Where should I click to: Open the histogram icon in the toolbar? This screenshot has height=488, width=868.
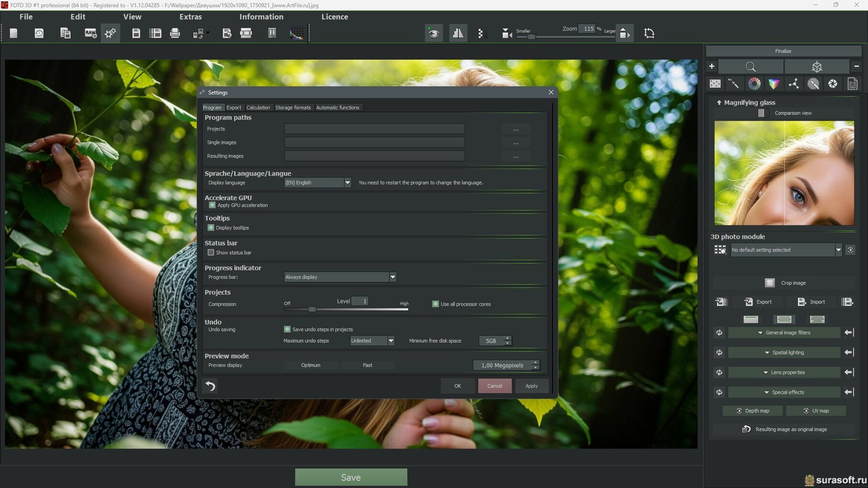[x=297, y=33]
